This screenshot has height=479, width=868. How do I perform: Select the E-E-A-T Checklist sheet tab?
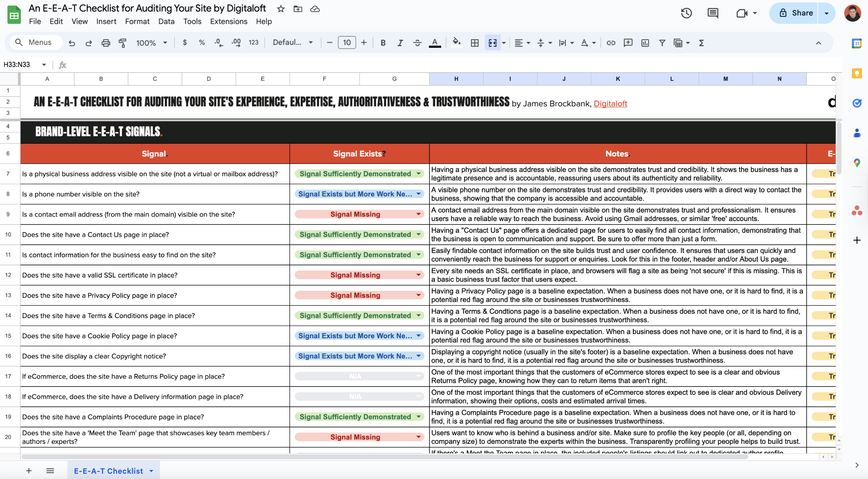109,471
